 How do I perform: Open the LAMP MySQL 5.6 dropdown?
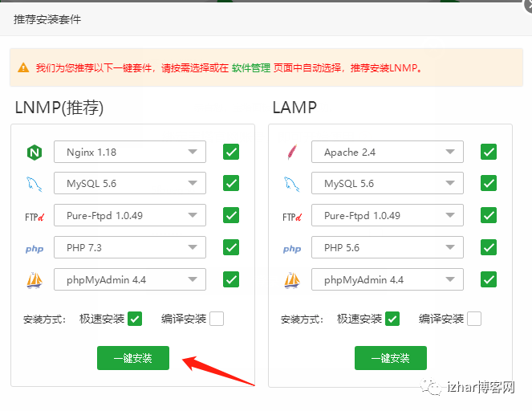pyautogui.click(x=388, y=183)
